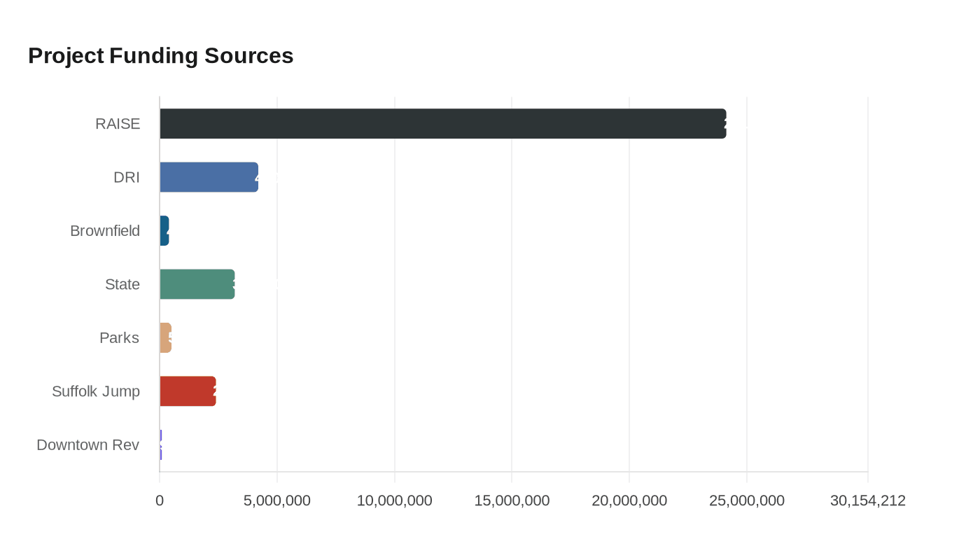Click the State category label
The height and width of the screenshot is (560, 980).
click(x=122, y=284)
